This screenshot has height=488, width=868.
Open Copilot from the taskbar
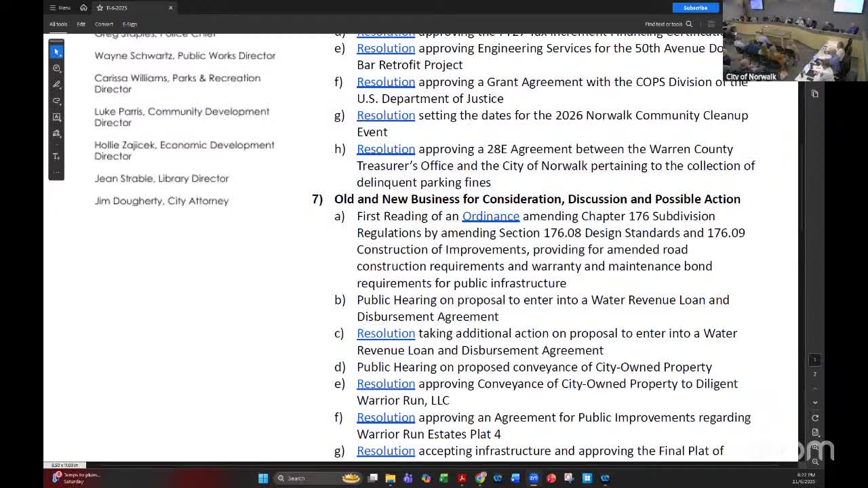click(x=426, y=479)
